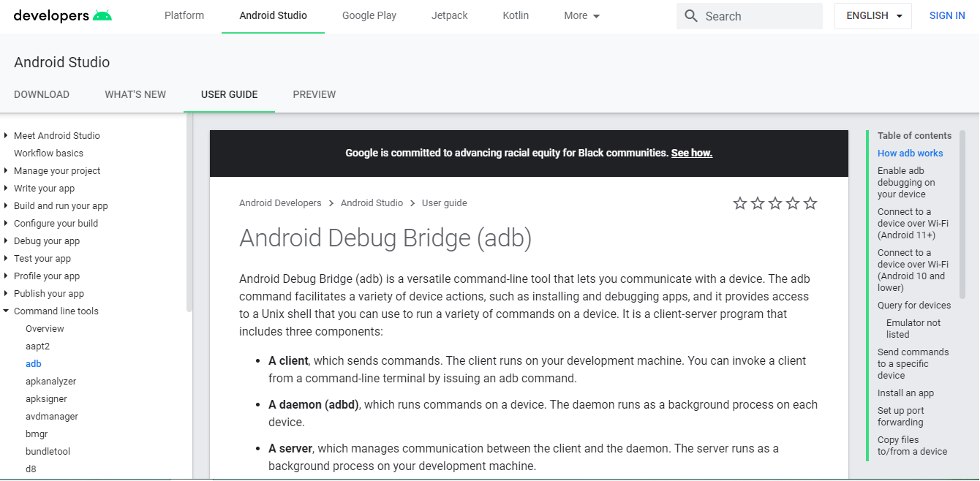
Task: Open the Platform tab
Action: [x=184, y=15]
